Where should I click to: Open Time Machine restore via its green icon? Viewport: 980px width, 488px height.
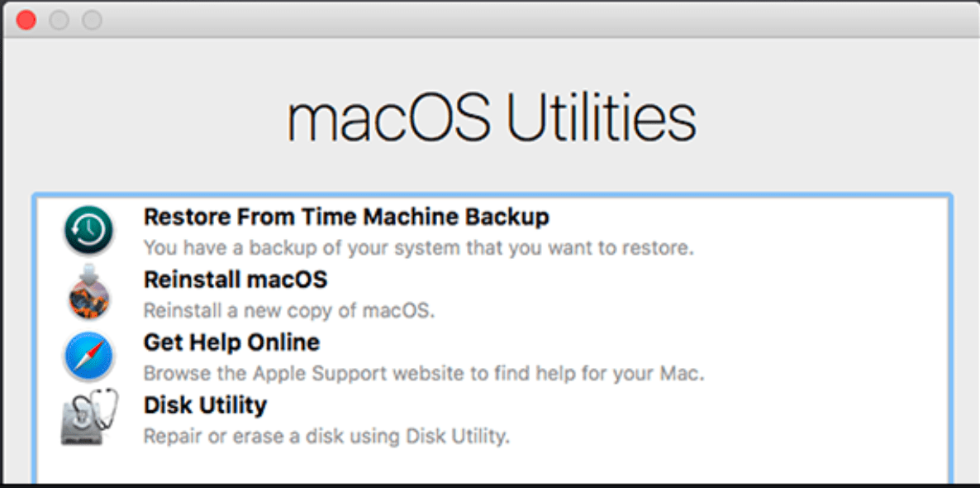pyautogui.click(x=88, y=231)
